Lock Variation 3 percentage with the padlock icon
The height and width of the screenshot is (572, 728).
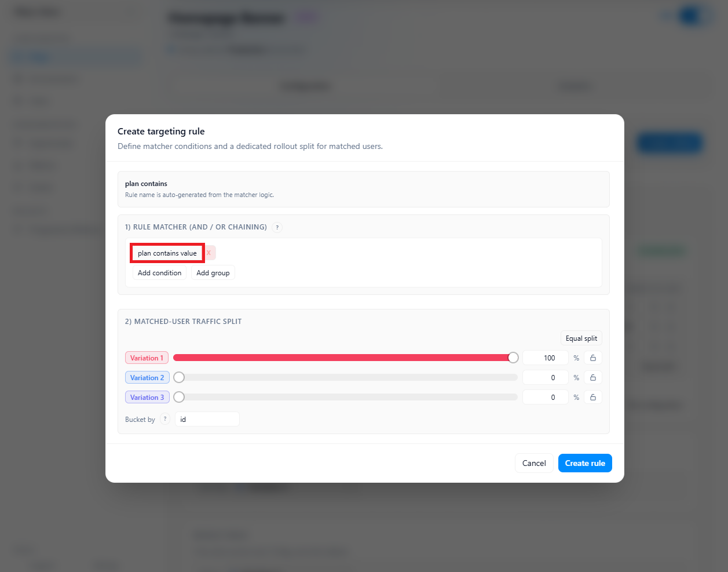tap(592, 397)
